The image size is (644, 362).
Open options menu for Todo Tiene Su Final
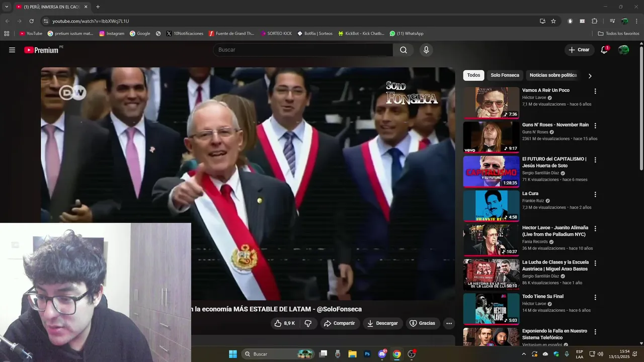(595, 298)
